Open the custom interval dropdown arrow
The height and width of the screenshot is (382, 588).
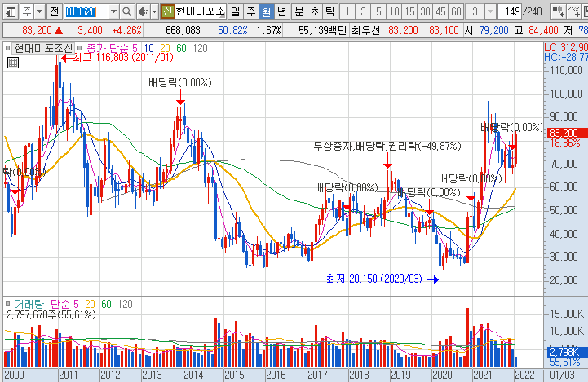(x=490, y=11)
